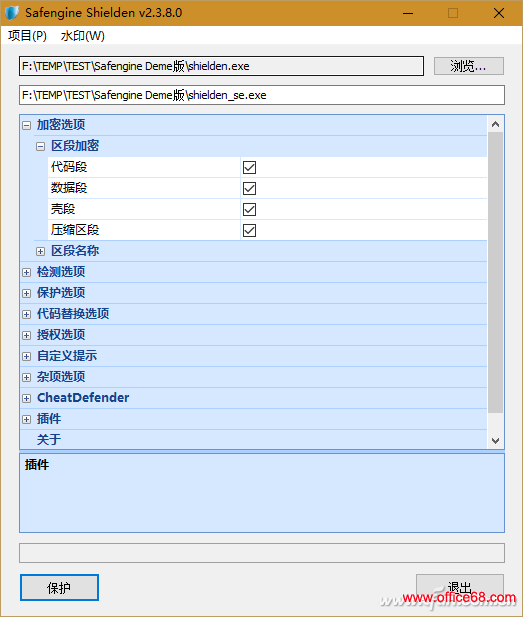Click the output path field with shielden_se.exe
The image size is (523, 617).
[262, 95]
